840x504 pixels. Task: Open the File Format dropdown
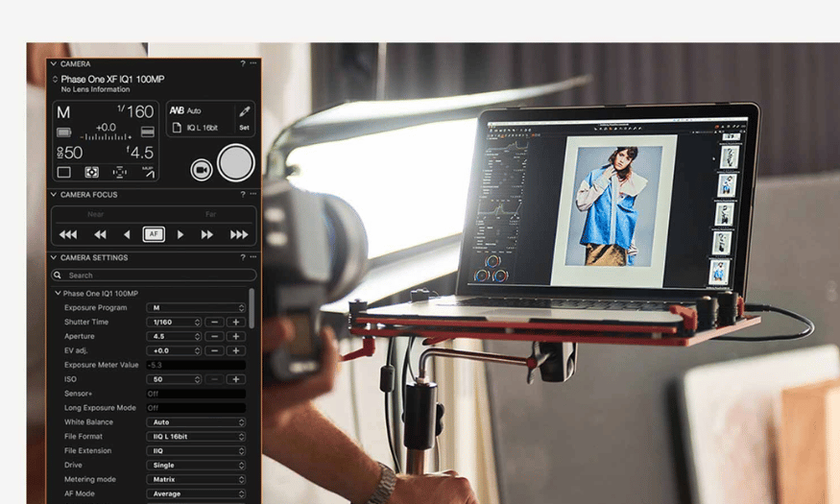(196, 437)
